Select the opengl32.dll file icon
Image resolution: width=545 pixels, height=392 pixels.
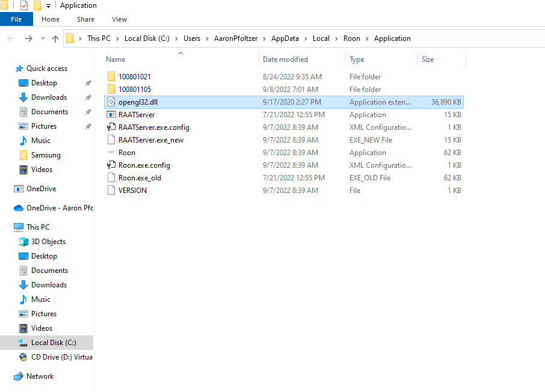(x=111, y=102)
